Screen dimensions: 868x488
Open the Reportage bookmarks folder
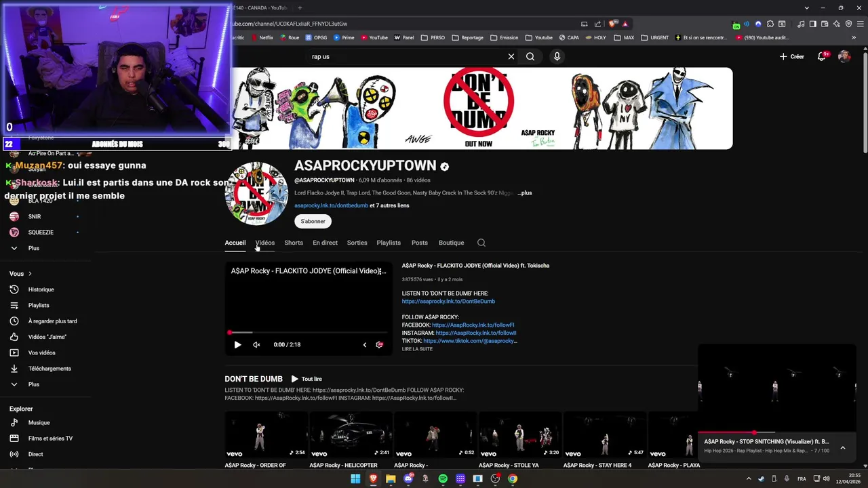tap(467, 37)
